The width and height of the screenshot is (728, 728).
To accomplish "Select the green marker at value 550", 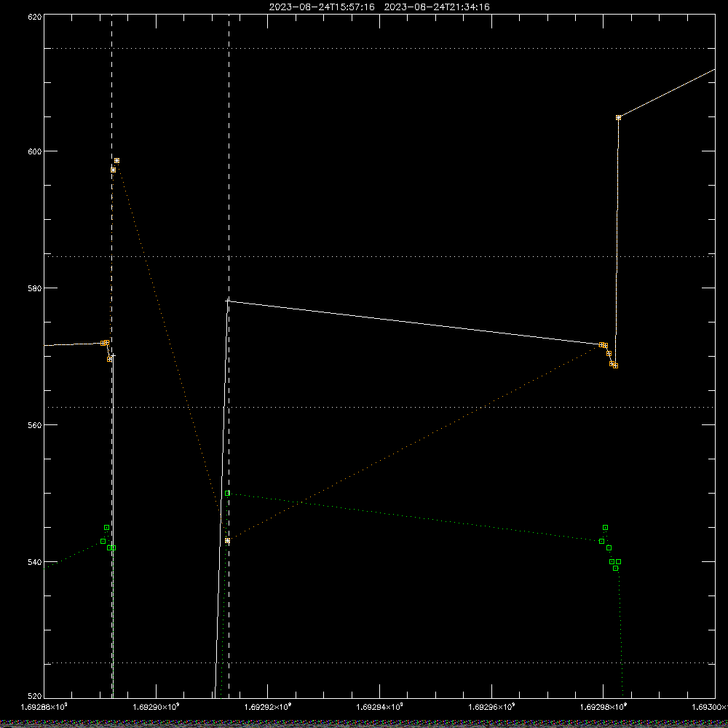I will click(x=227, y=493).
